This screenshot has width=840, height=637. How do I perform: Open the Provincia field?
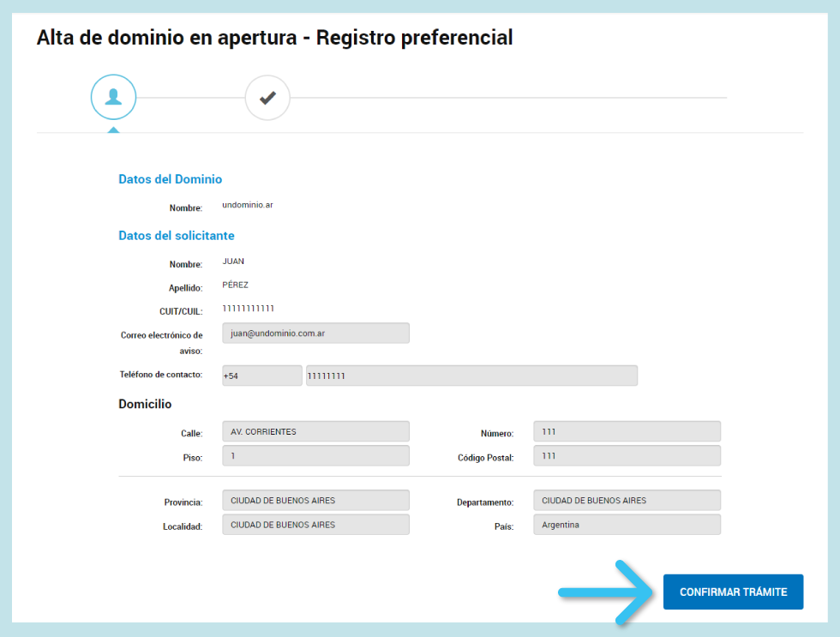(x=315, y=500)
